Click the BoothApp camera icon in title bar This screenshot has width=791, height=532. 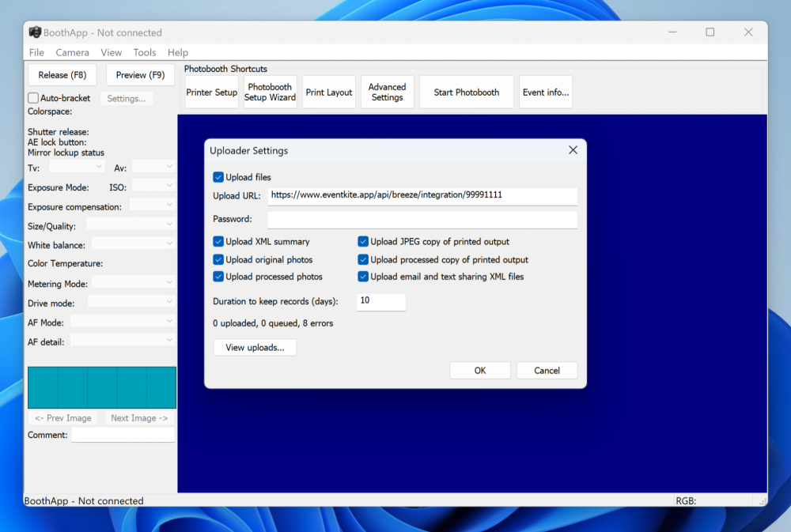(x=35, y=32)
